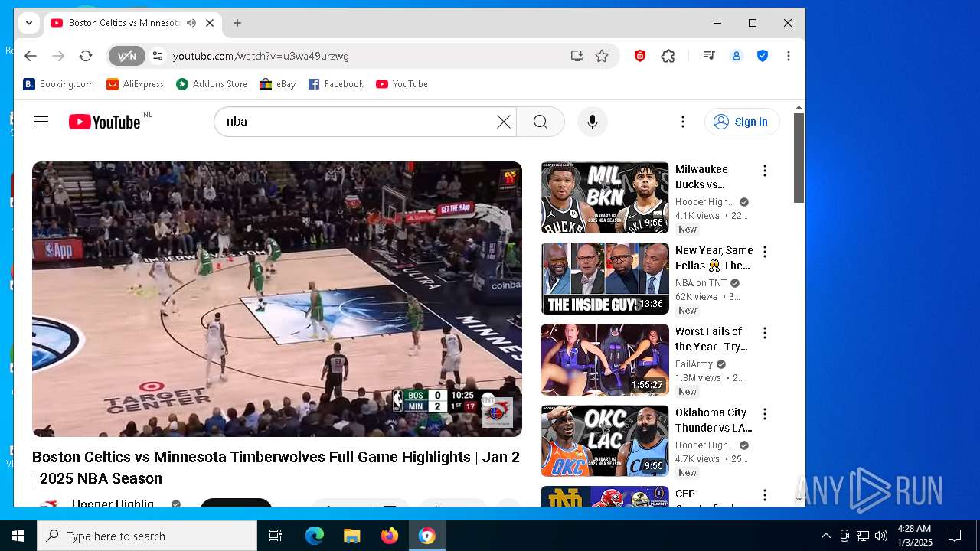Open OKC vs LAC video thumbnail
Viewport: 980px width, 551px height.
(x=605, y=441)
